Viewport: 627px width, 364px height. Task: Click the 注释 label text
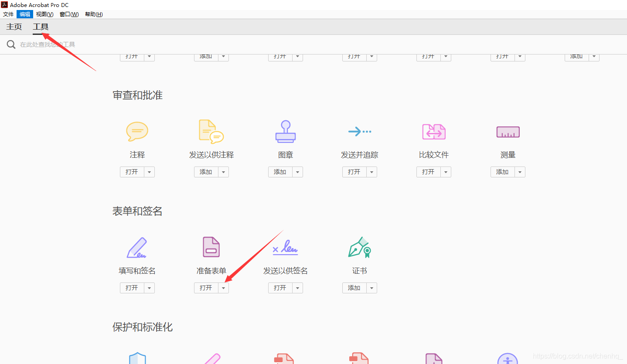coord(137,155)
